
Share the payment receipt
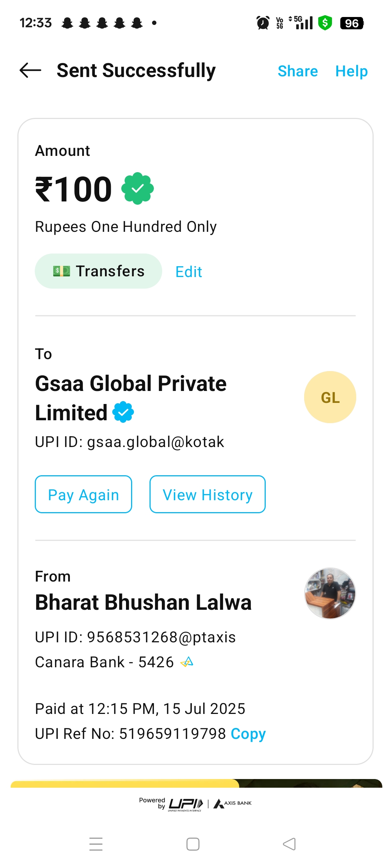click(298, 71)
